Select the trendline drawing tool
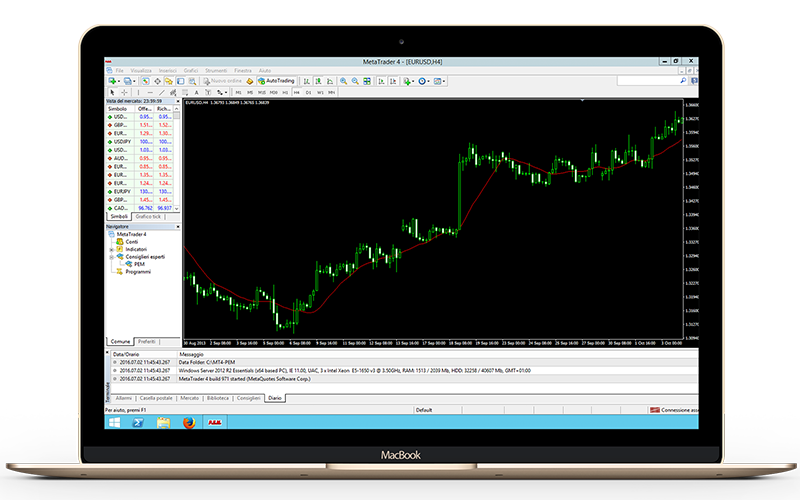This screenshot has height=500, width=800. pyautogui.click(x=162, y=92)
